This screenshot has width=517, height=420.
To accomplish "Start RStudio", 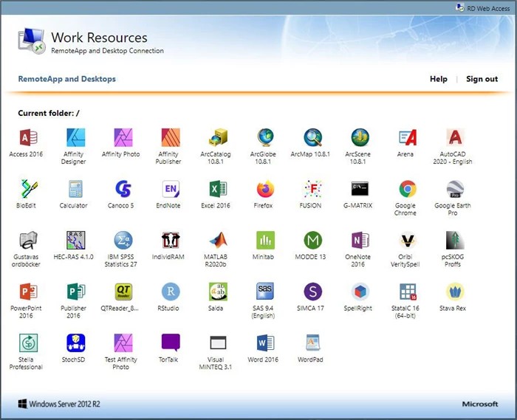I will [x=171, y=292].
